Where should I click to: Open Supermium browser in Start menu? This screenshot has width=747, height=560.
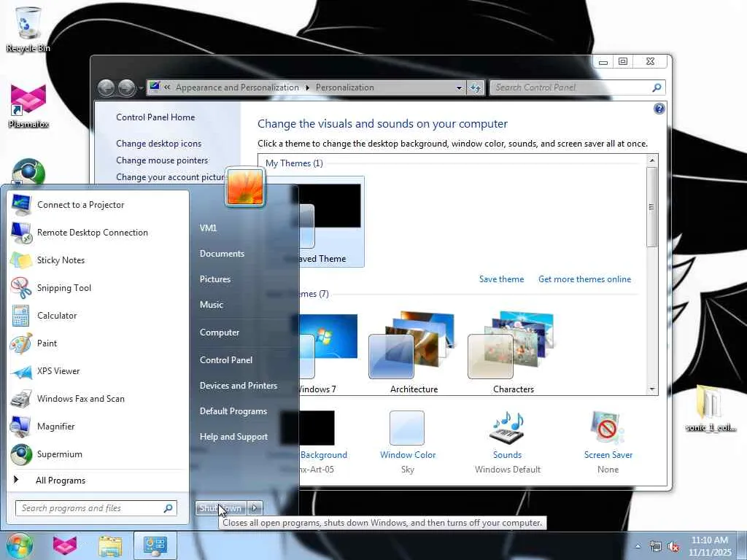tap(98, 454)
